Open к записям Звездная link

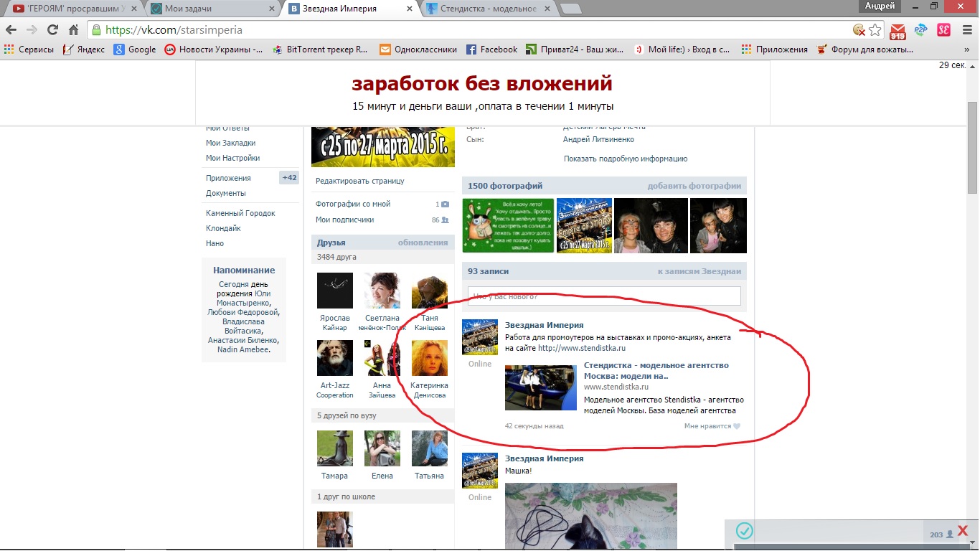point(699,271)
